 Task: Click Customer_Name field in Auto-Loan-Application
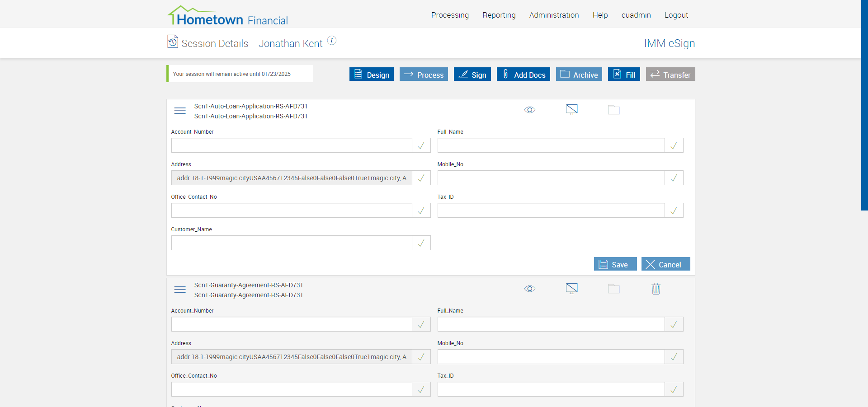[x=292, y=243]
